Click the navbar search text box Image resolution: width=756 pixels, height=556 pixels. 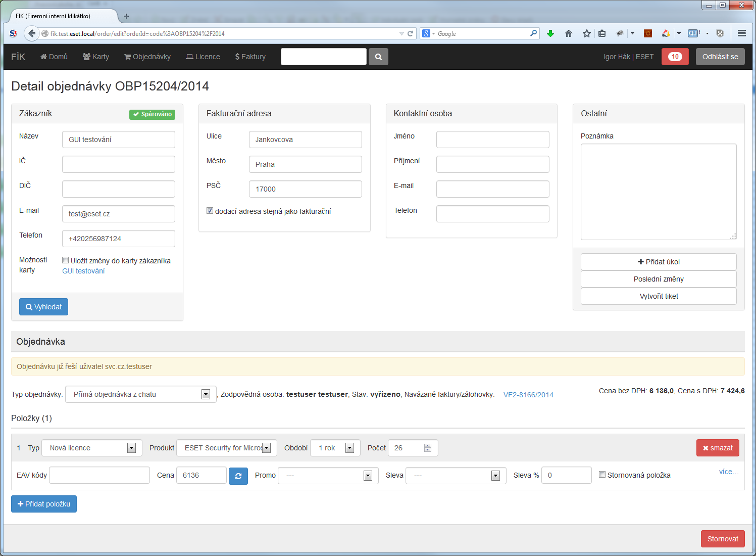(324, 57)
